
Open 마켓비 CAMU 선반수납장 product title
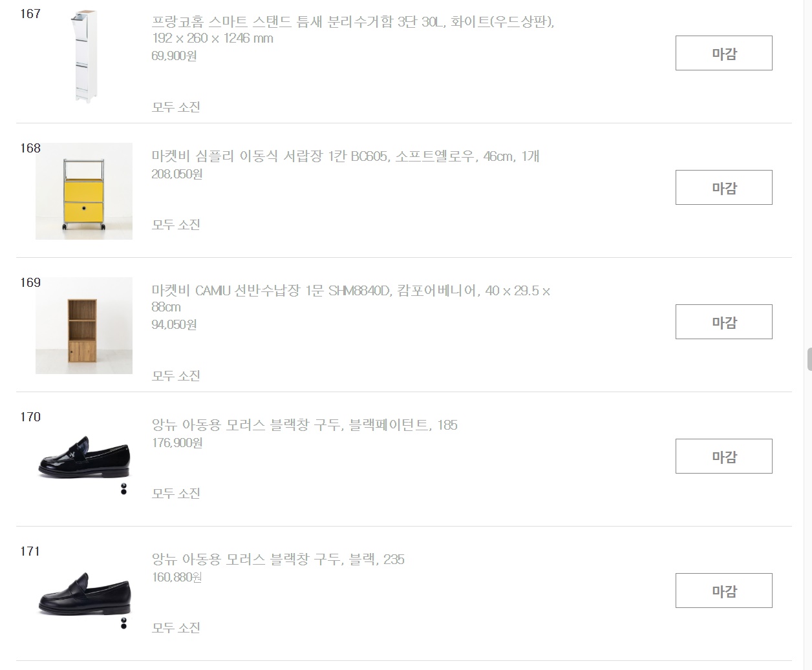(x=351, y=298)
